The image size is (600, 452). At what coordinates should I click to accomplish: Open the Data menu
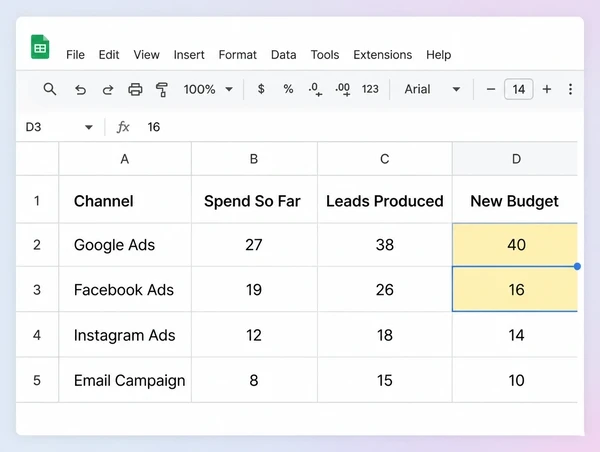point(284,55)
